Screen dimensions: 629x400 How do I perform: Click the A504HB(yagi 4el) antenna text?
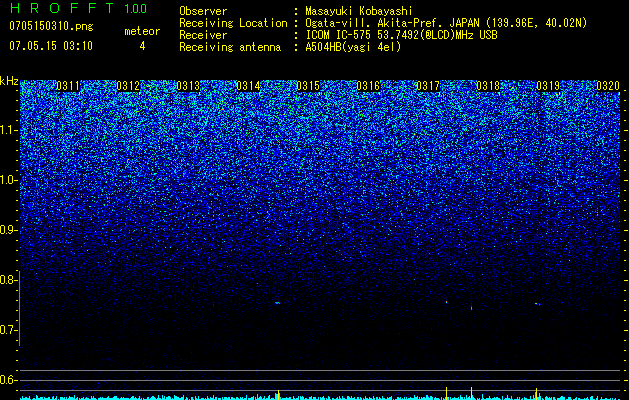point(353,47)
